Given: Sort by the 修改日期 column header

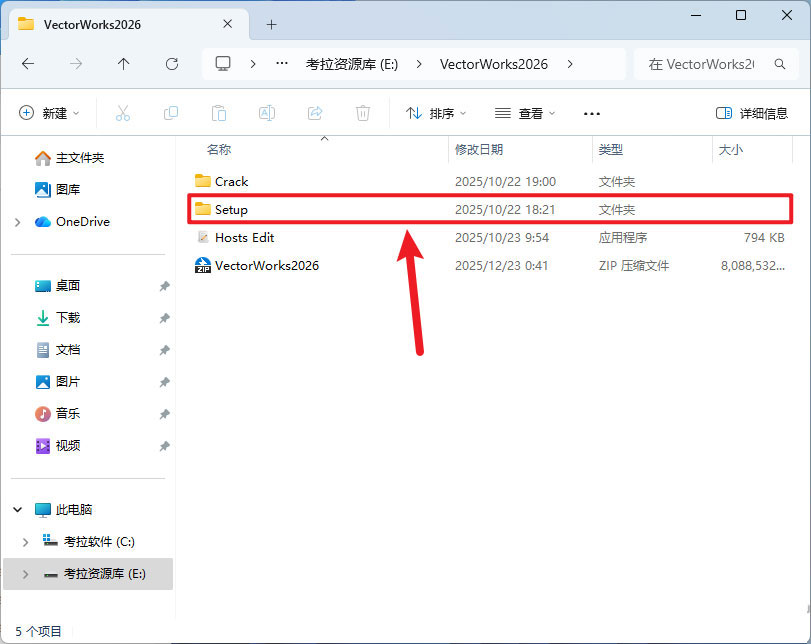Looking at the screenshot, I should click(x=479, y=150).
